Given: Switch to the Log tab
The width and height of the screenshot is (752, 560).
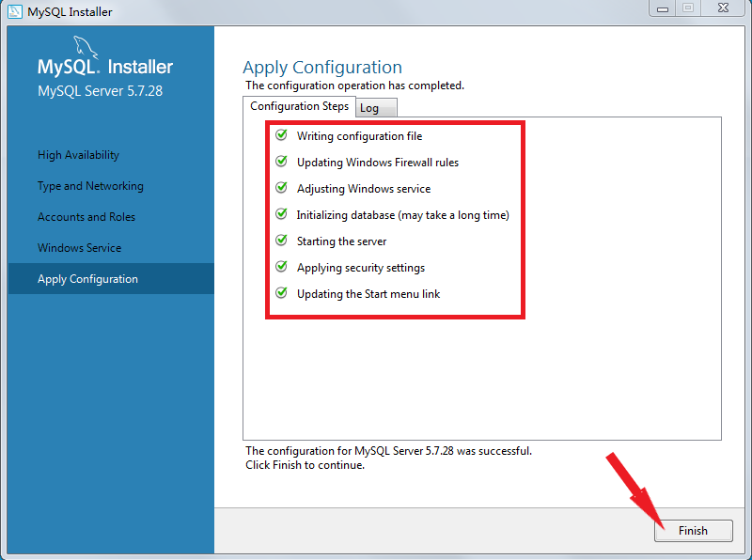Looking at the screenshot, I should [x=377, y=108].
